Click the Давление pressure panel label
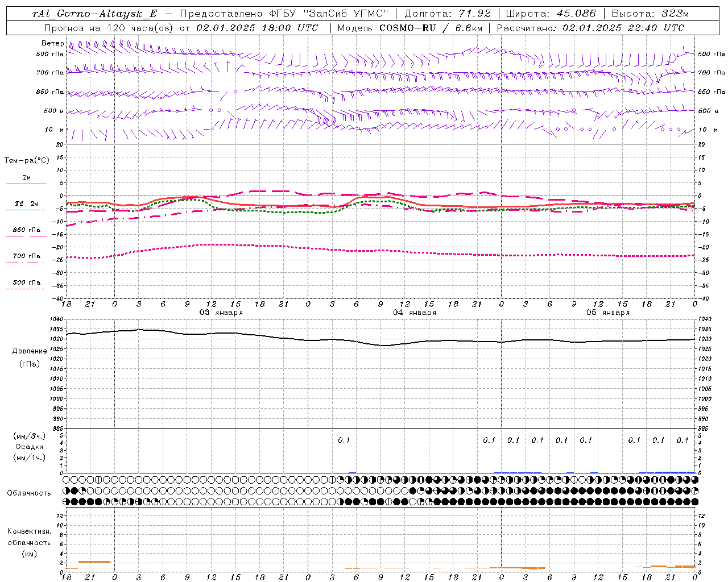The image size is (728, 582). pos(30,351)
